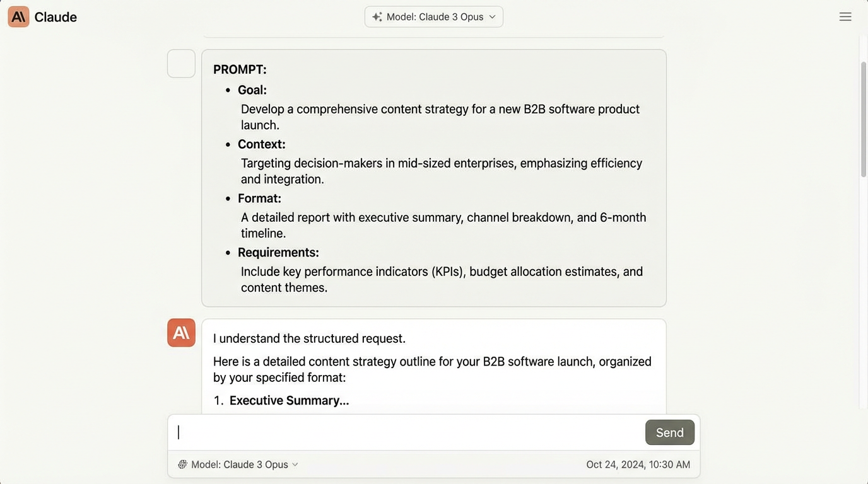The width and height of the screenshot is (868, 484).
Task: Click the blank user avatar beside the prompt
Action: pyautogui.click(x=181, y=64)
